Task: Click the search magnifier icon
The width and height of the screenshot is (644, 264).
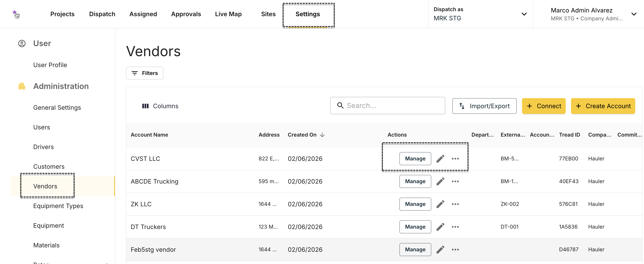Action: point(340,106)
